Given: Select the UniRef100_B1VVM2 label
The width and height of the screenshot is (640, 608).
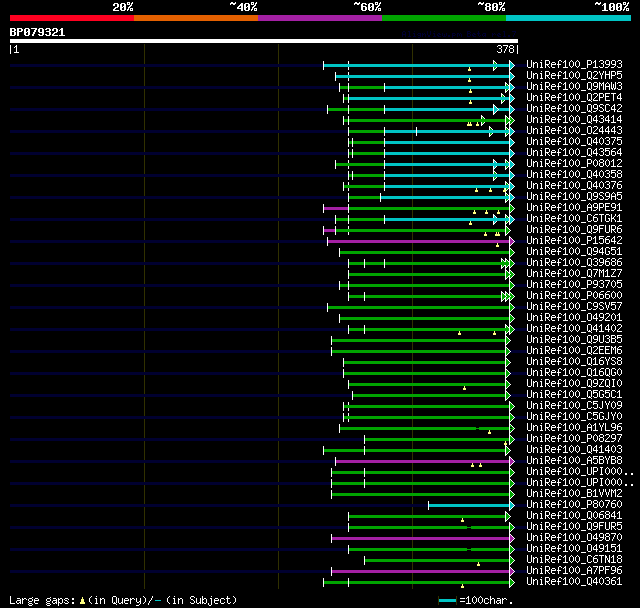Looking at the screenshot, I should pyautogui.click(x=574, y=494).
